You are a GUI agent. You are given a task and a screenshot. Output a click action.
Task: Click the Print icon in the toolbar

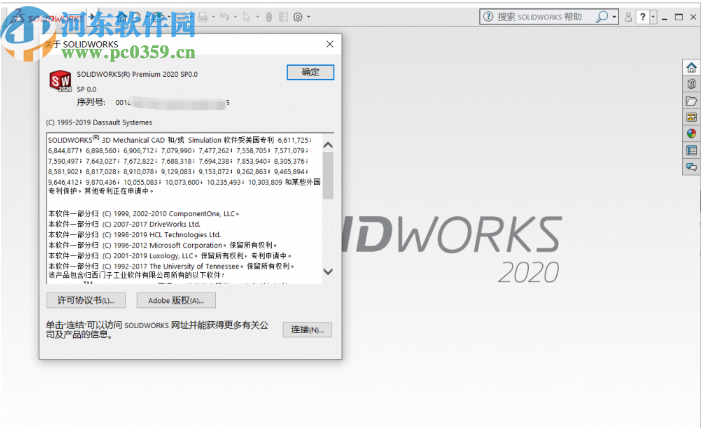point(203,17)
